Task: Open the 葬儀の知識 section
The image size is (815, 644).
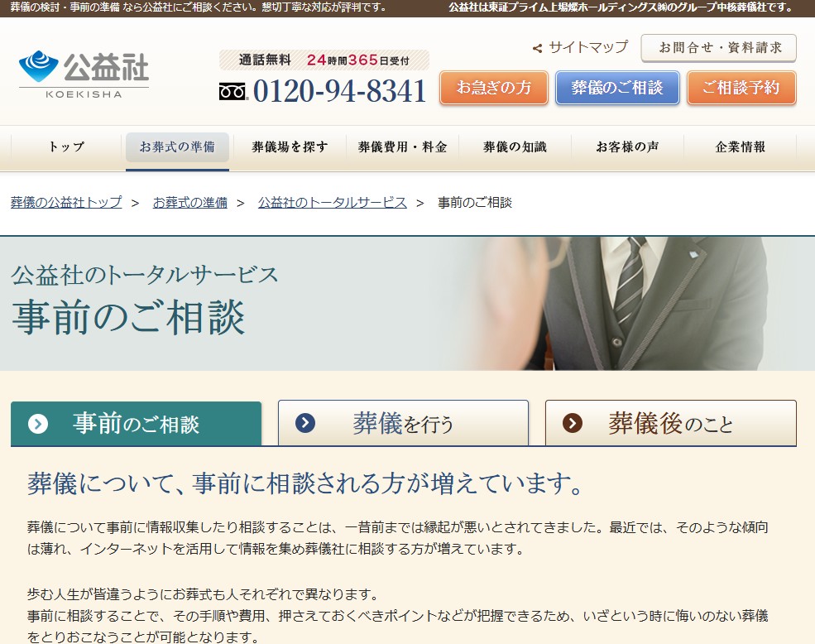Action: pyautogui.click(x=515, y=147)
